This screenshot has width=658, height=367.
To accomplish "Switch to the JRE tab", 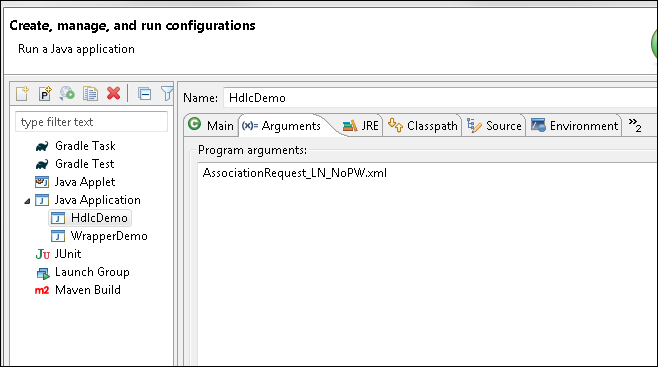I will 360,126.
